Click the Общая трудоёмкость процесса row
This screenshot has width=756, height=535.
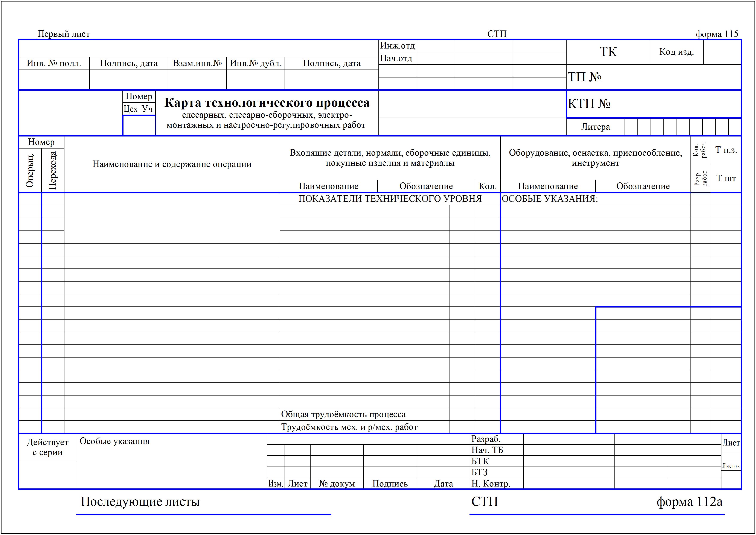click(x=343, y=414)
